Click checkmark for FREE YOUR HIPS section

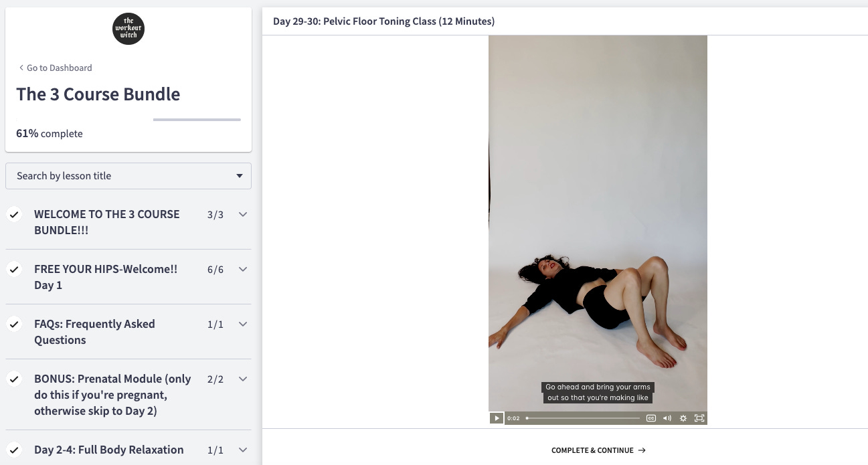point(14,270)
